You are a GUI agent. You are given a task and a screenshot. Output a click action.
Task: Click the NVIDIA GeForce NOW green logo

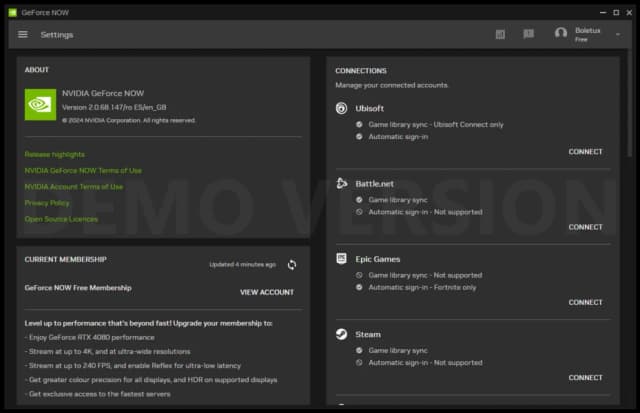[x=40, y=104]
